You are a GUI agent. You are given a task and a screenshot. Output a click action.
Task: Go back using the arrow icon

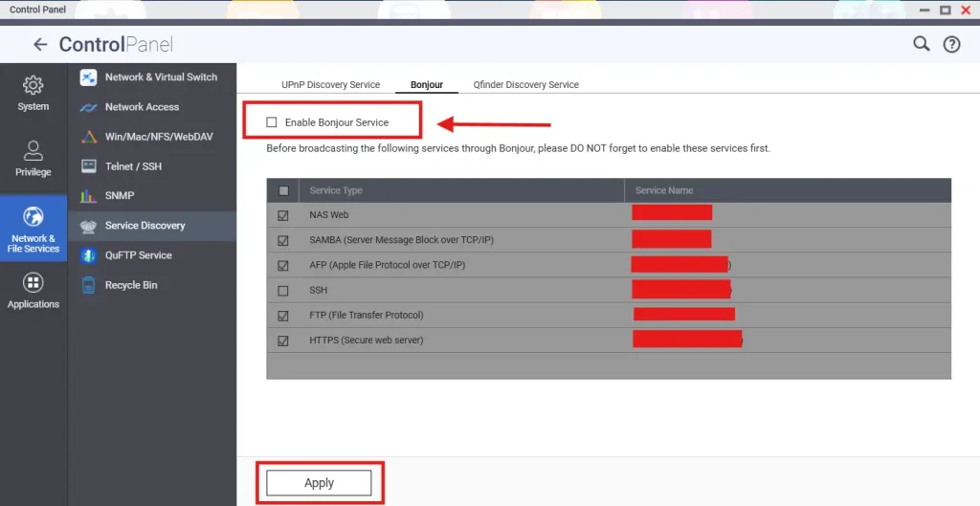click(x=40, y=44)
